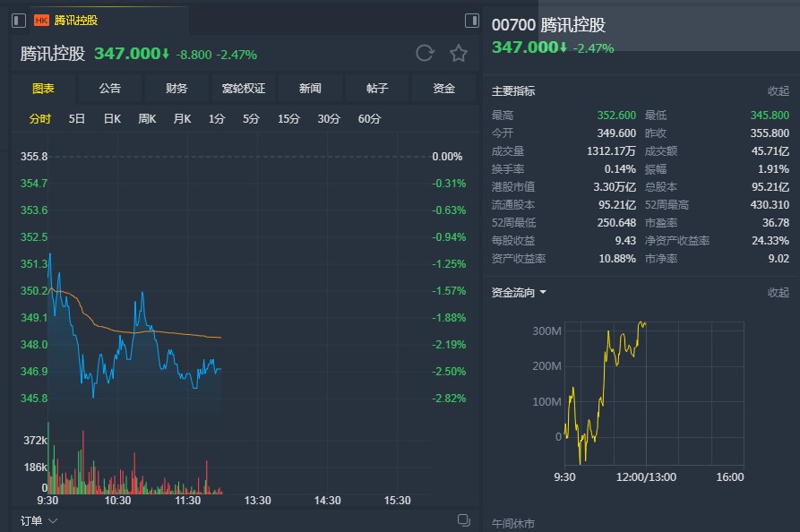Viewport: 800px width, 532px height.
Task: Click the 372k volume axis label
Action: [x=35, y=440]
